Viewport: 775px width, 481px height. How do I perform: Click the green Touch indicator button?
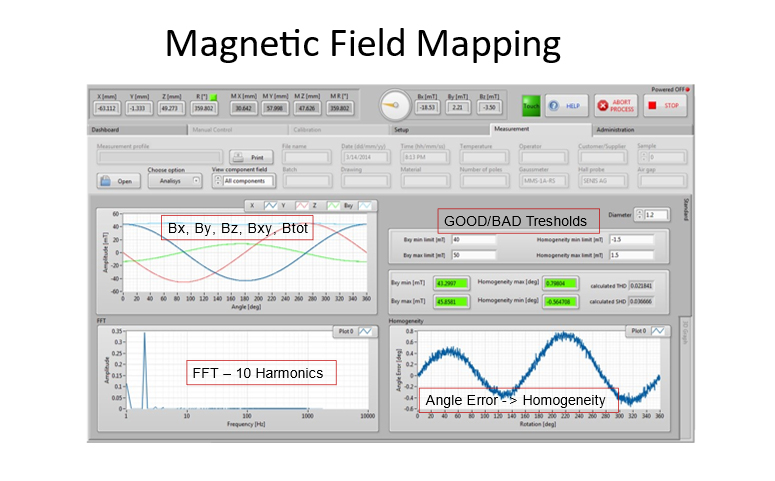click(x=530, y=103)
